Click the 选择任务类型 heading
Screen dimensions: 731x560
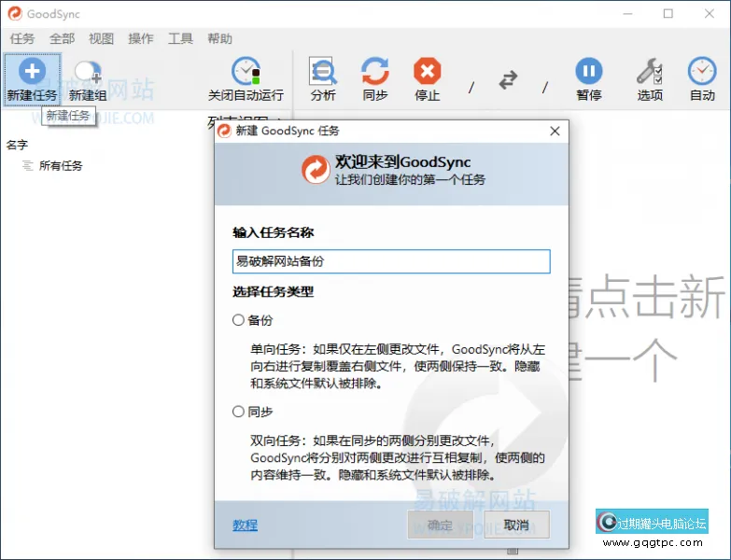[x=274, y=291]
